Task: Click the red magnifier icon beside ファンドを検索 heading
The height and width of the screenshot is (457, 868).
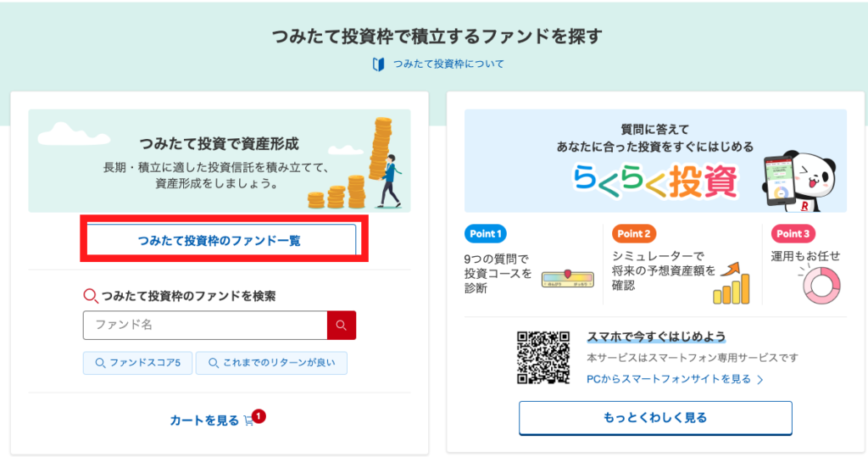Action: [91, 296]
